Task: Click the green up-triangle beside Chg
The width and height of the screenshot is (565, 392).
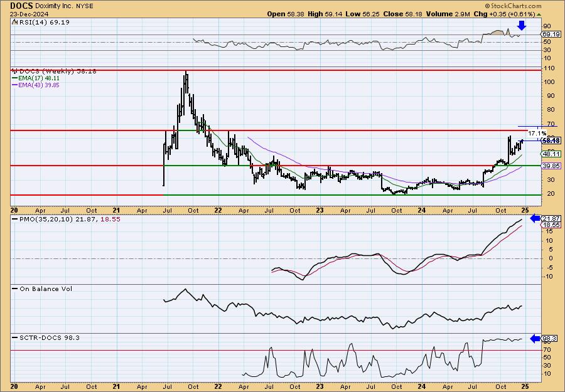Action: point(539,14)
